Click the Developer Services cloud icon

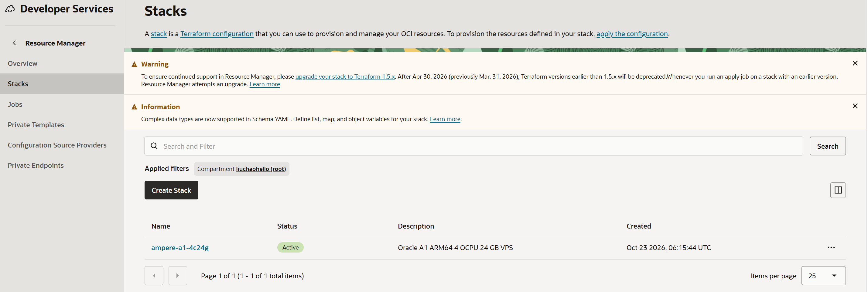click(10, 9)
